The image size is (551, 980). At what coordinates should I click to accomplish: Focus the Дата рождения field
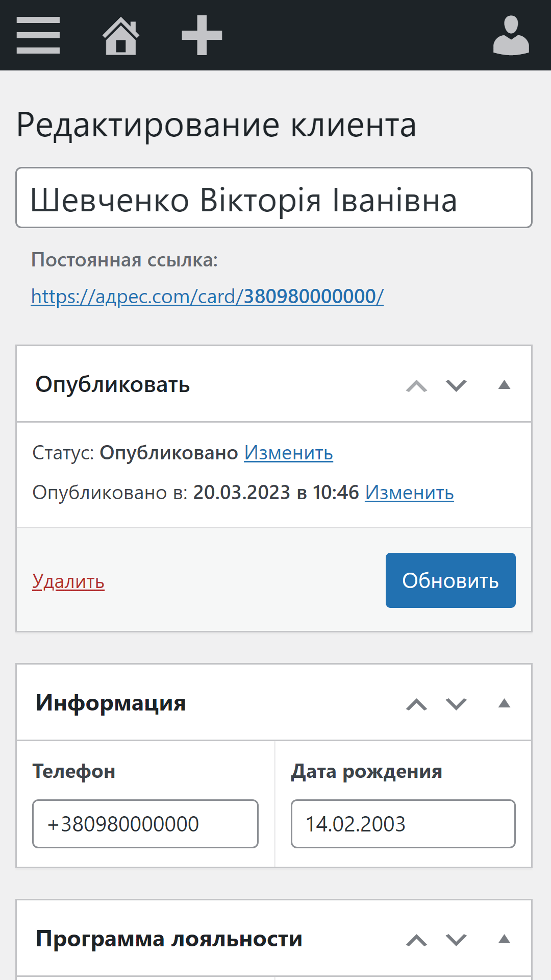[403, 824]
